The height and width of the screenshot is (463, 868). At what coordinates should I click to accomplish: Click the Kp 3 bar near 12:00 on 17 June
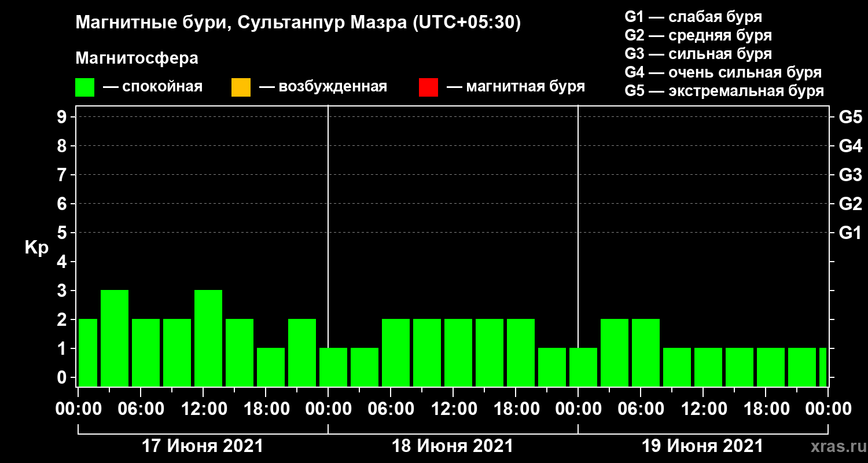[x=208, y=338]
